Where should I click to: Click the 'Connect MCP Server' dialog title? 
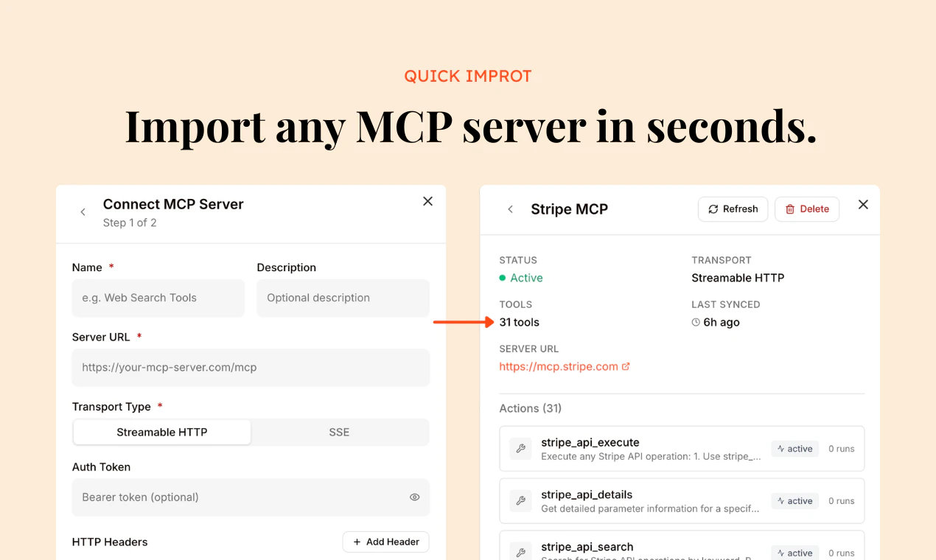coord(173,204)
